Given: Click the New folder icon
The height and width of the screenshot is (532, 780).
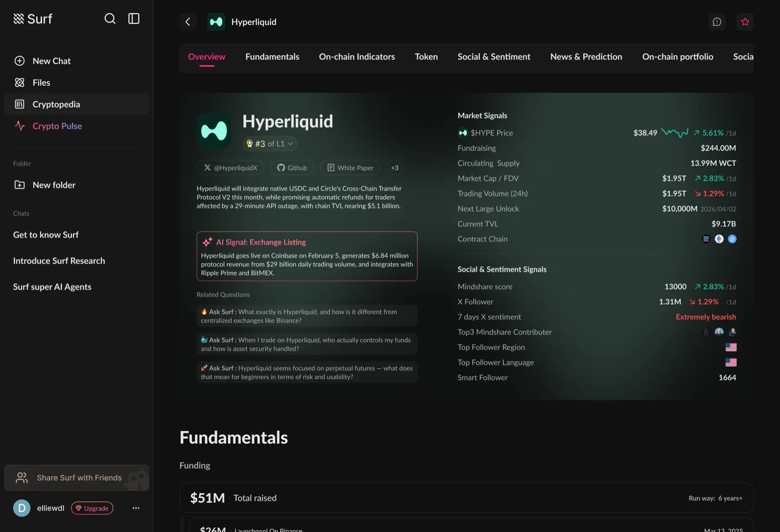Looking at the screenshot, I should tap(19, 185).
